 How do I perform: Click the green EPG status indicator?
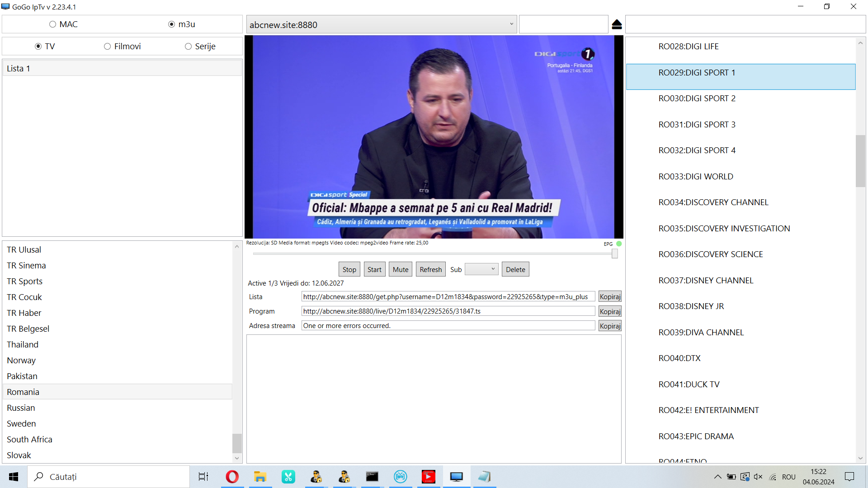click(x=619, y=244)
